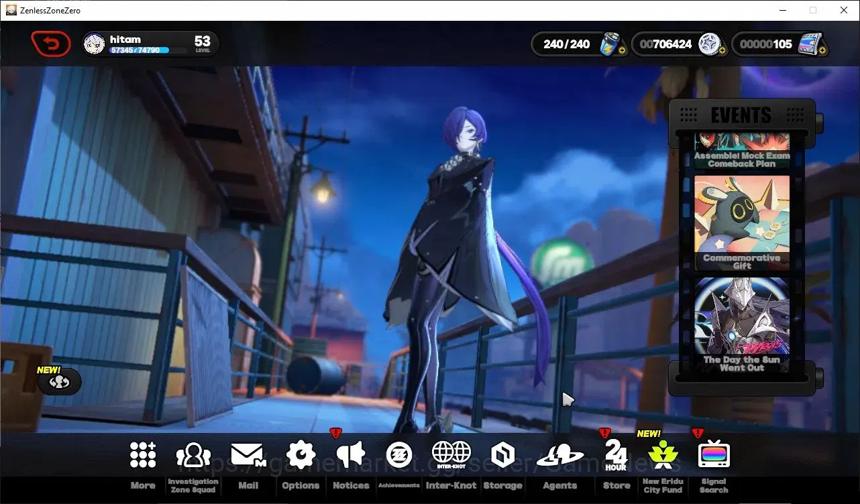Click the ZenlessZoneZero title bar icon

(11, 10)
